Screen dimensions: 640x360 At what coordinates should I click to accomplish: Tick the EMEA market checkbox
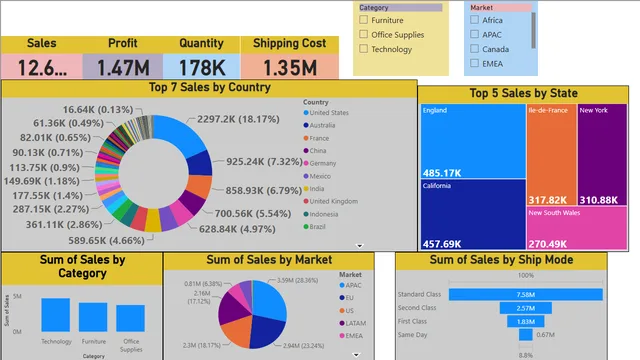[474, 63]
